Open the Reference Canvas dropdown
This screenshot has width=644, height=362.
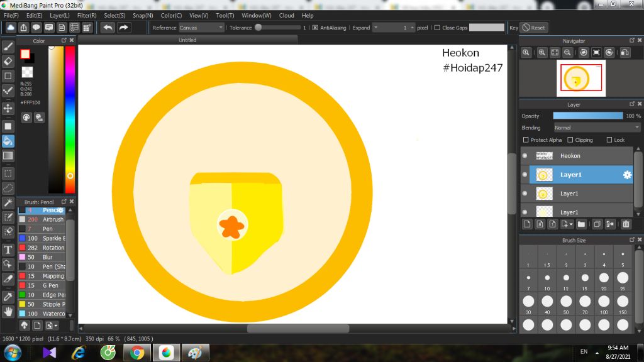(x=201, y=28)
